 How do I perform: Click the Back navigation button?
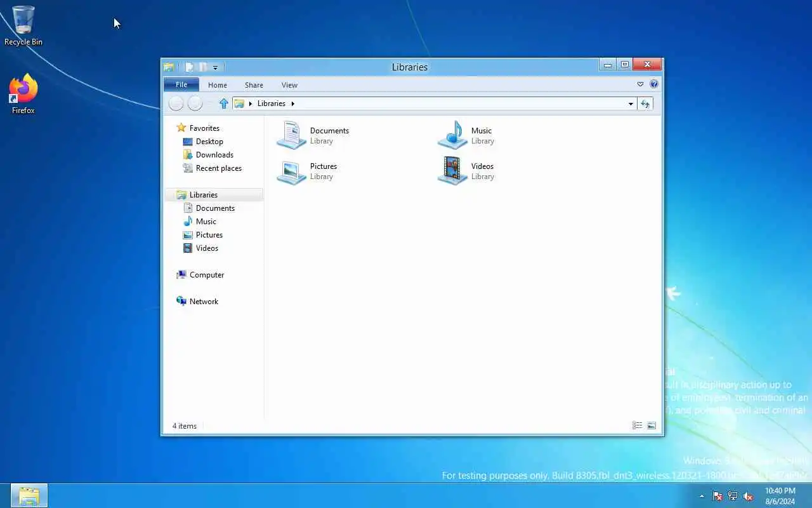pos(176,104)
